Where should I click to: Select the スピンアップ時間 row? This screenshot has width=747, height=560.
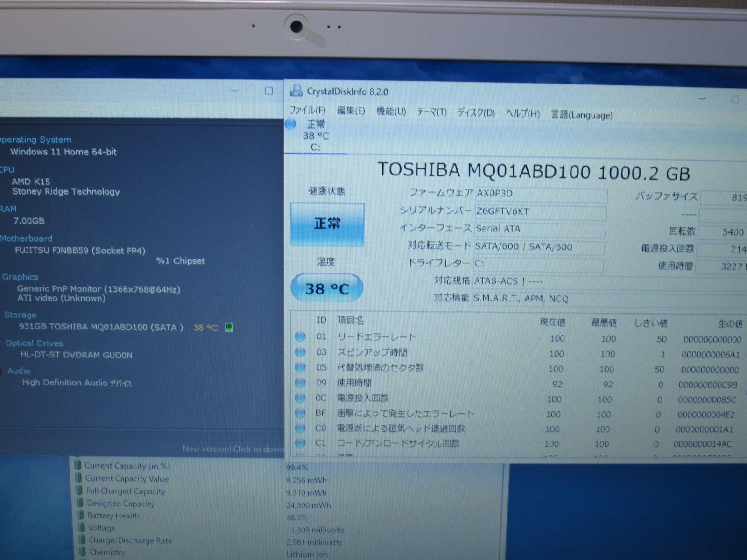[518, 353]
